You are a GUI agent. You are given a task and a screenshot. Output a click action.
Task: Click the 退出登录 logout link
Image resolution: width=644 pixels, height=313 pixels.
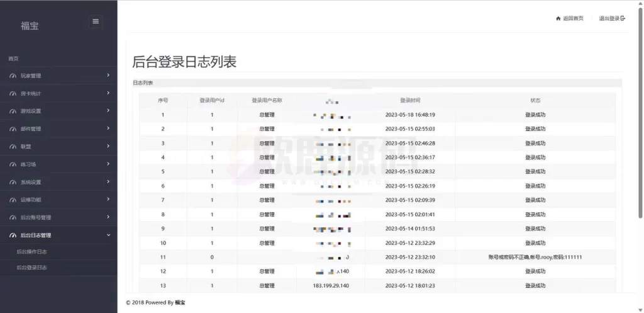[x=611, y=18]
